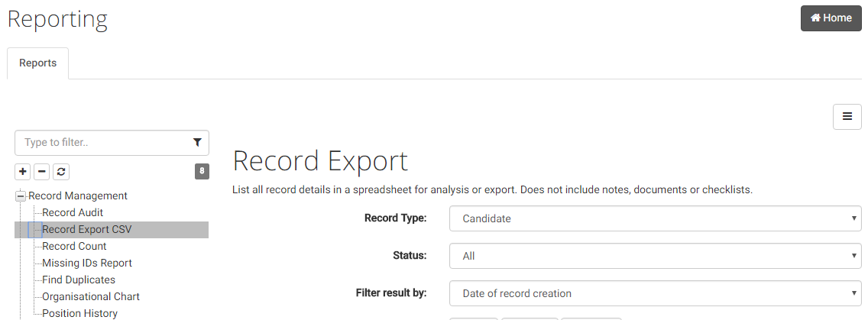Screen dimensions: 868x320
Task: Click the report count badge 8
Action: (x=202, y=172)
